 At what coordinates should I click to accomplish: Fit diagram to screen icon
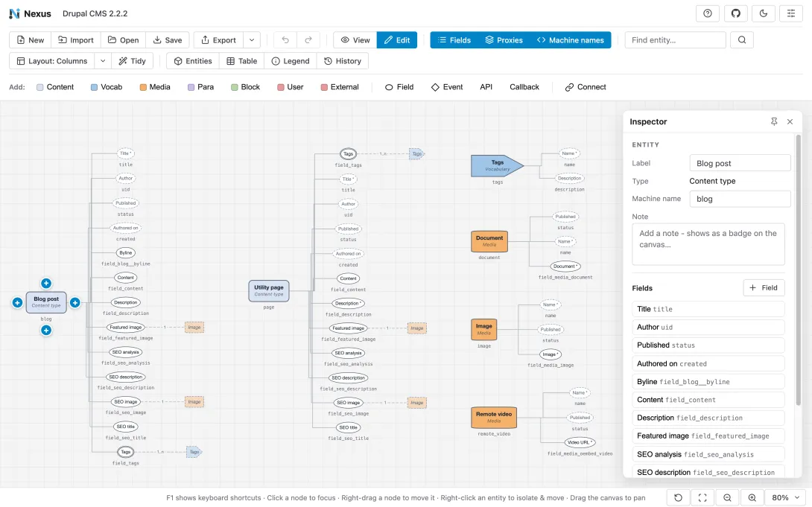tap(702, 497)
